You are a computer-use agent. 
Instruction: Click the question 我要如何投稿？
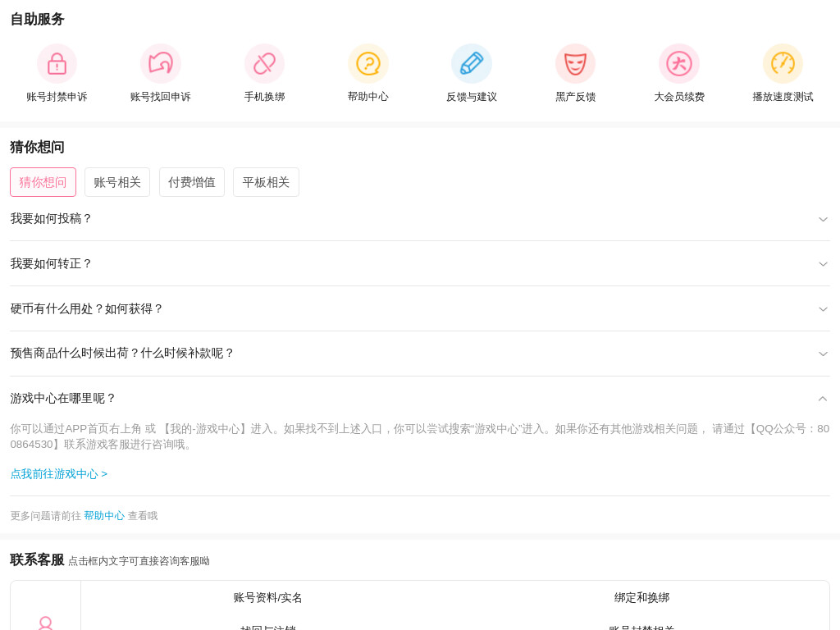click(x=51, y=218)
